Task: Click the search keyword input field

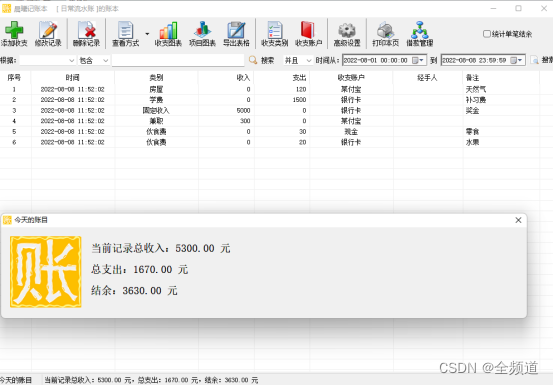Action: (x=178, y=60)
